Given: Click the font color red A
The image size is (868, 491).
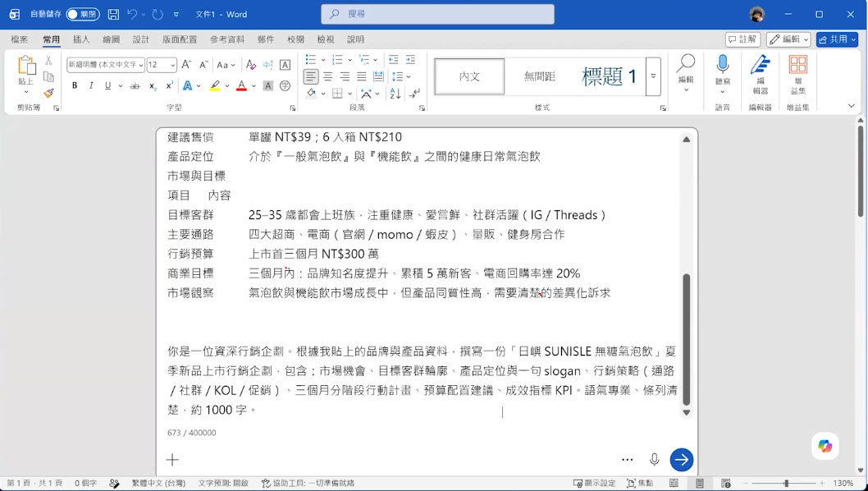Looking at the screenshot, I should 241,86.
